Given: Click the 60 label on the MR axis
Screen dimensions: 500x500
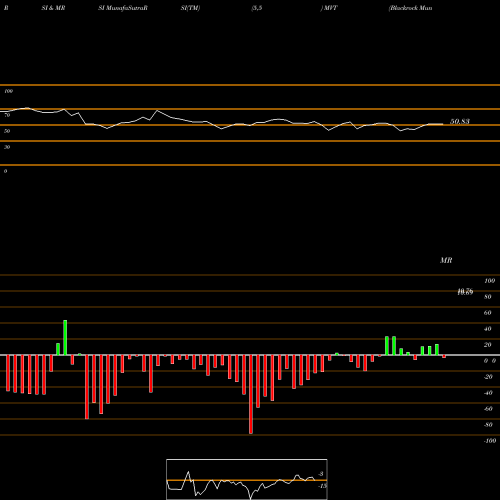Looking at the screenshot, I should pyautogui.click(x=488, y=313).
